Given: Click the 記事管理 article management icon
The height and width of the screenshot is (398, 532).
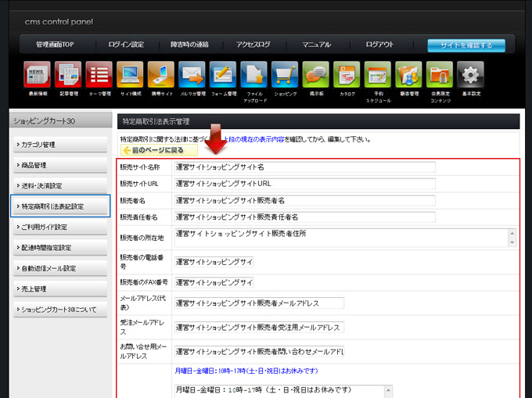Looking at the screenshot, I should [x=68, y=75].
